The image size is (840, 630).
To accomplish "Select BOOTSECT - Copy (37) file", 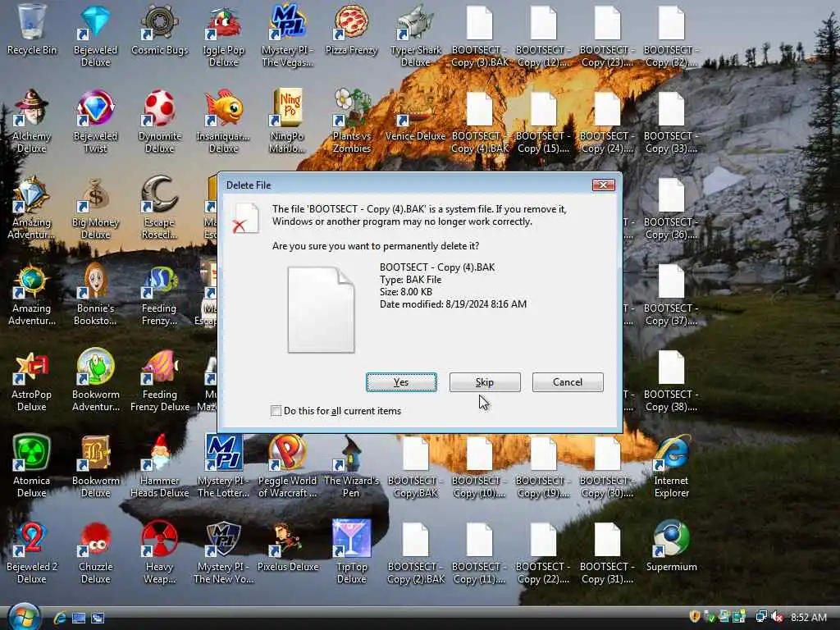I will [x=671, y=294].
